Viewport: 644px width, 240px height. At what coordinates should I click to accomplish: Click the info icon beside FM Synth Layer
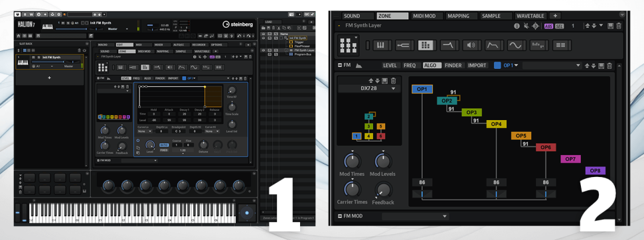pos(517,26)
